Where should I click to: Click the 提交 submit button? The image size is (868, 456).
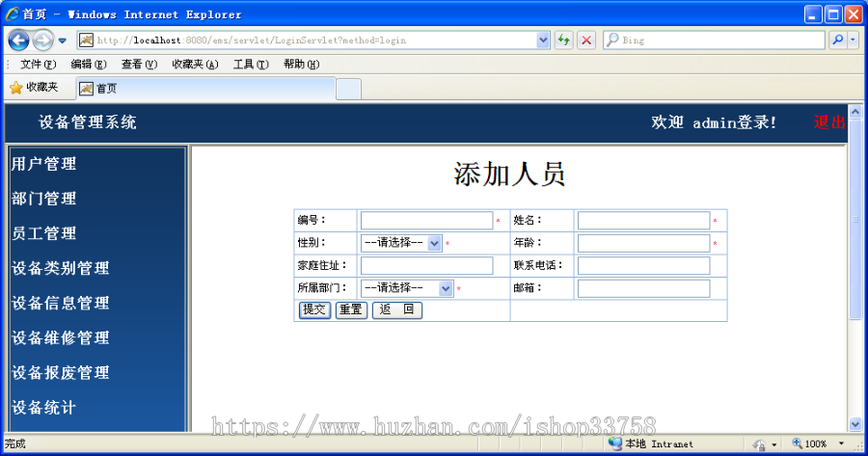pos(315,309)
